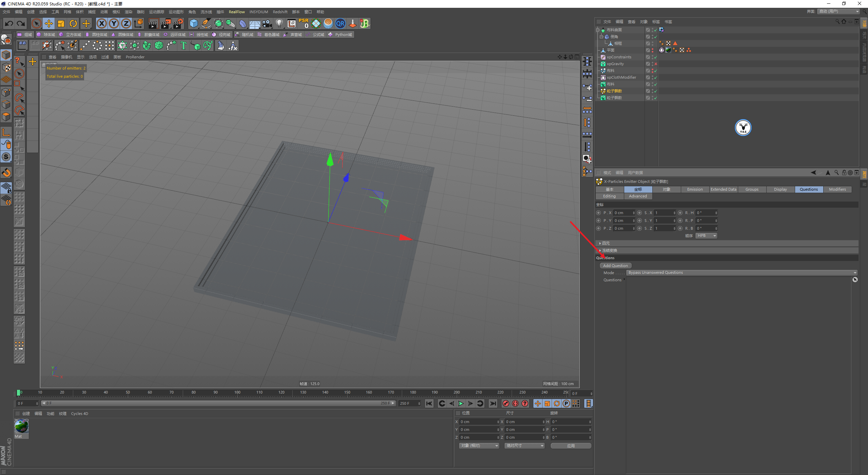This screenshot has width=868, height=475.
Task: Open the viewport ProRender menu
Action: (x=135, y=57)
